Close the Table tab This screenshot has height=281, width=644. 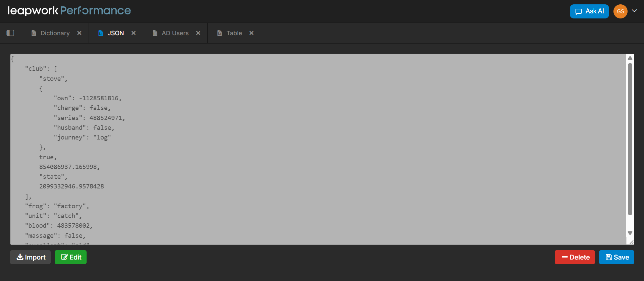251,33
